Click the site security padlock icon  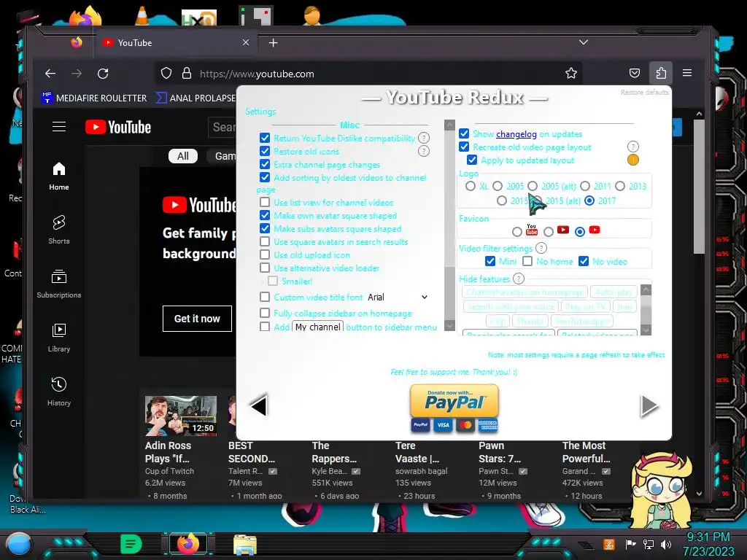point(187,74)
